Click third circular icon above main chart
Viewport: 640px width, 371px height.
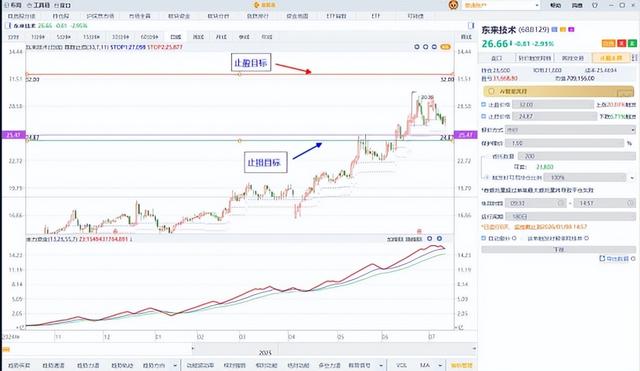[434, 47]
